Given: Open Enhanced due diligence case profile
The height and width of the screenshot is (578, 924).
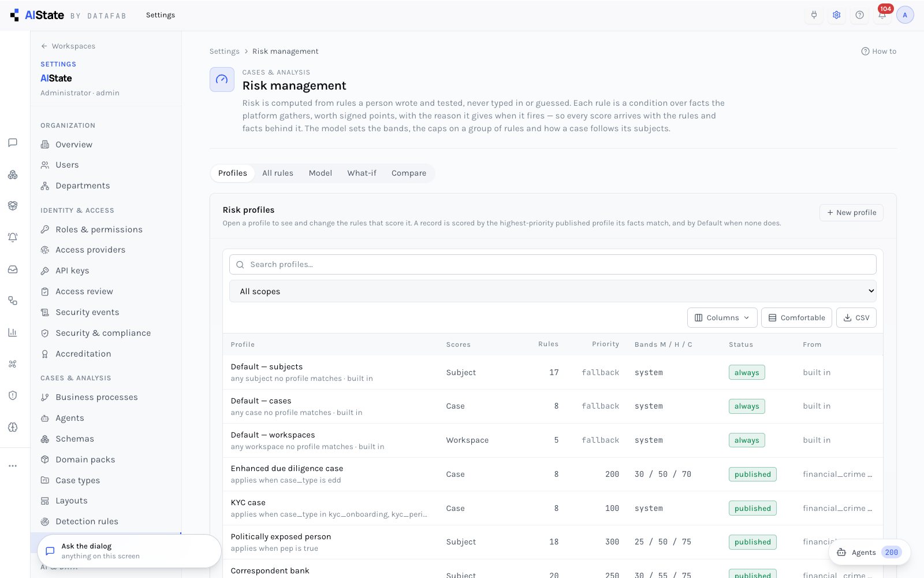Looking at the screenshot, I should (x=553, y=474).
